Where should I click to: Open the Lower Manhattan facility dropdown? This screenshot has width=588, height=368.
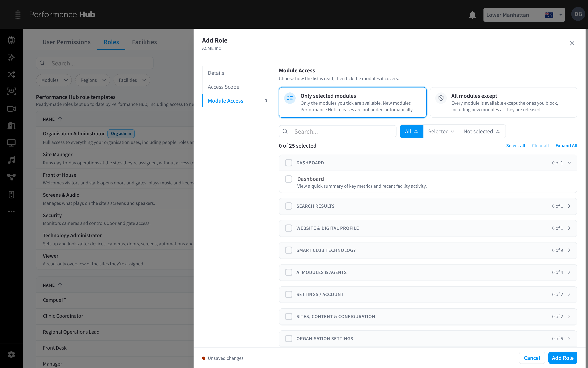point(524,15)
